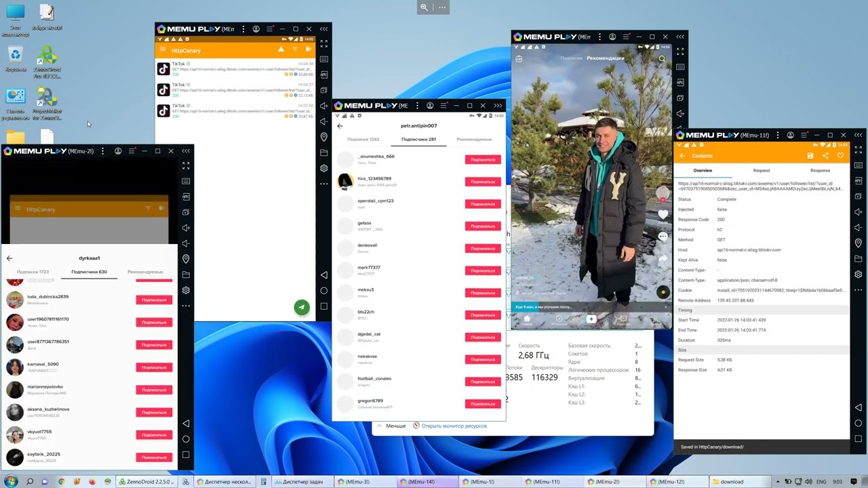Follow user luda_dubincka2839
The width and height of the screenshot is (868, 488).
click(x=154, y=300)
